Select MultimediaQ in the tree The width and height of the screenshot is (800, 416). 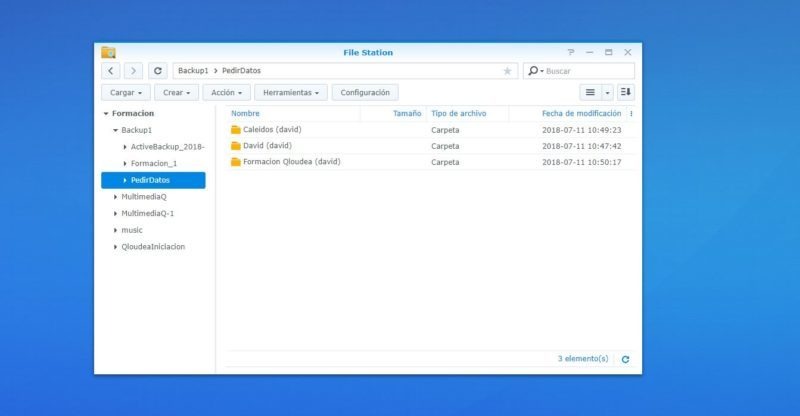pyautogui.click(x=143, y=197)
